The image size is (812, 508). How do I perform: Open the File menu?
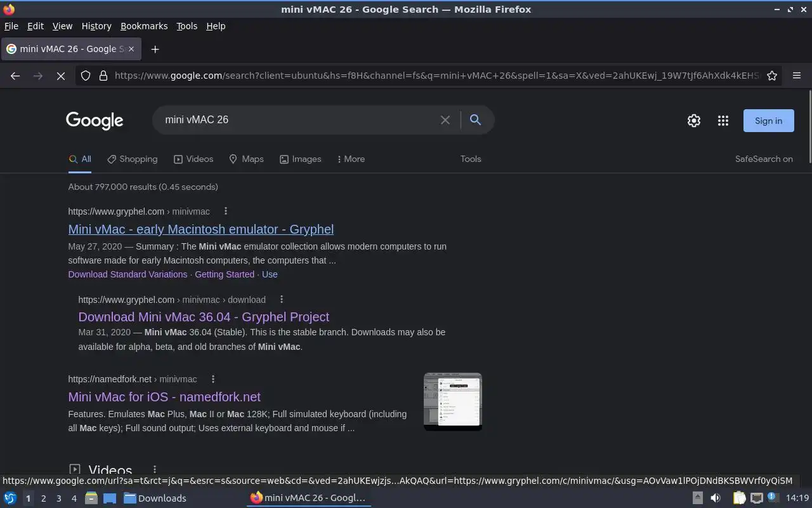coord(11,26)
